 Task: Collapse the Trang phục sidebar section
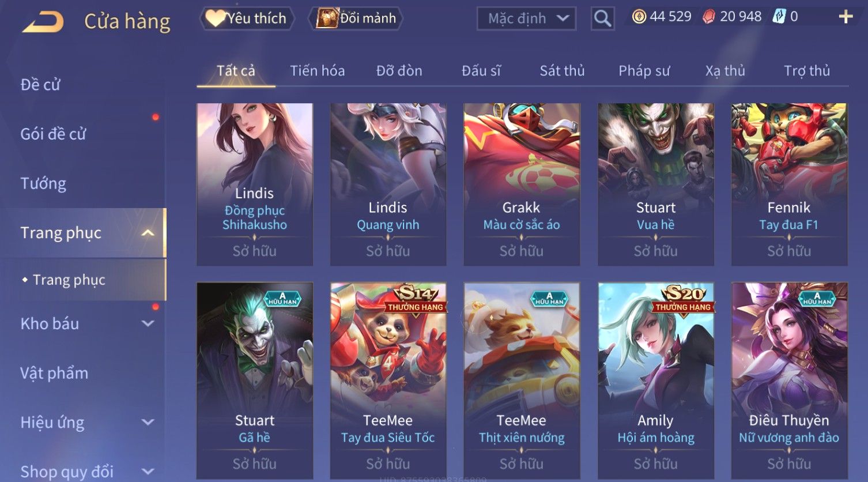pos(148,233)
